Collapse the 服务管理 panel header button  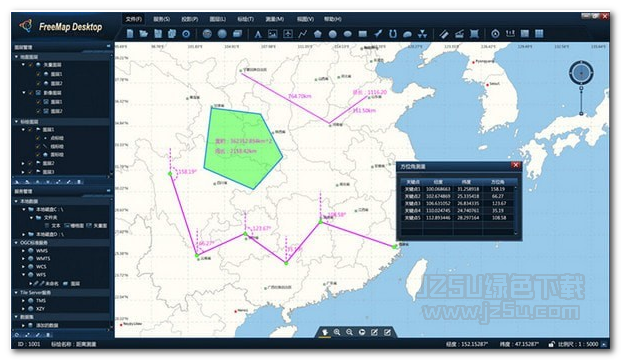pos(108,191)
